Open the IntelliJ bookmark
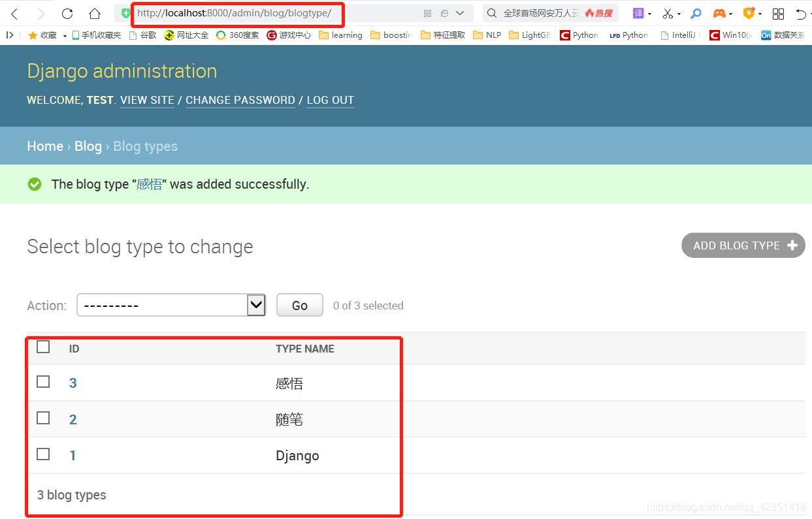The width and height of the screenshot is (812, 519). click(681, 35)
